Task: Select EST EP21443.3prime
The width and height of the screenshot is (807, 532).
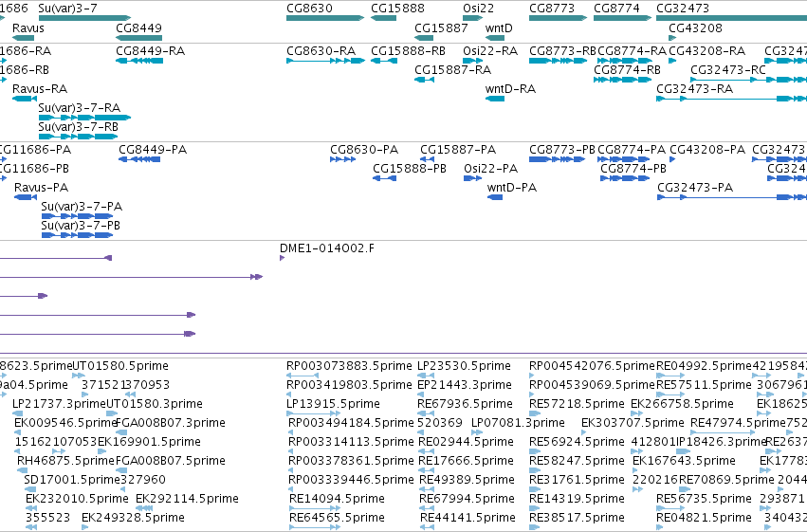Action: click(420, 394)
